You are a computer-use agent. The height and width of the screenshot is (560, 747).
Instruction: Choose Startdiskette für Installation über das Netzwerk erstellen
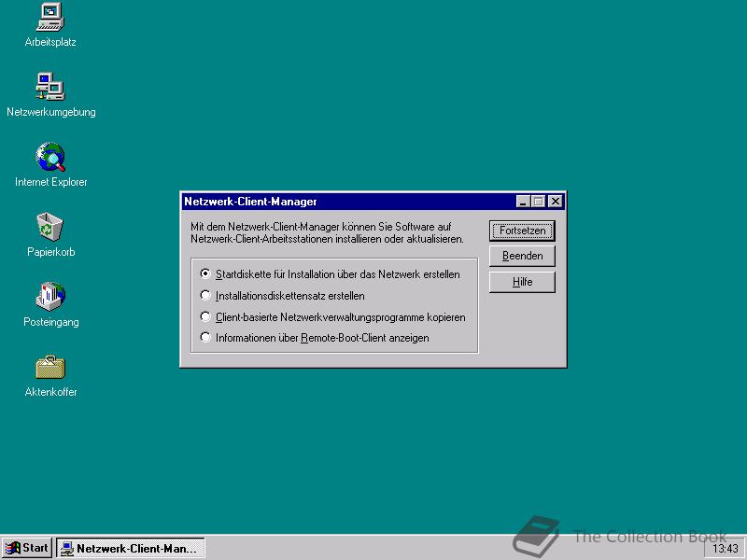pyautogui.click(x=331, y=274)
